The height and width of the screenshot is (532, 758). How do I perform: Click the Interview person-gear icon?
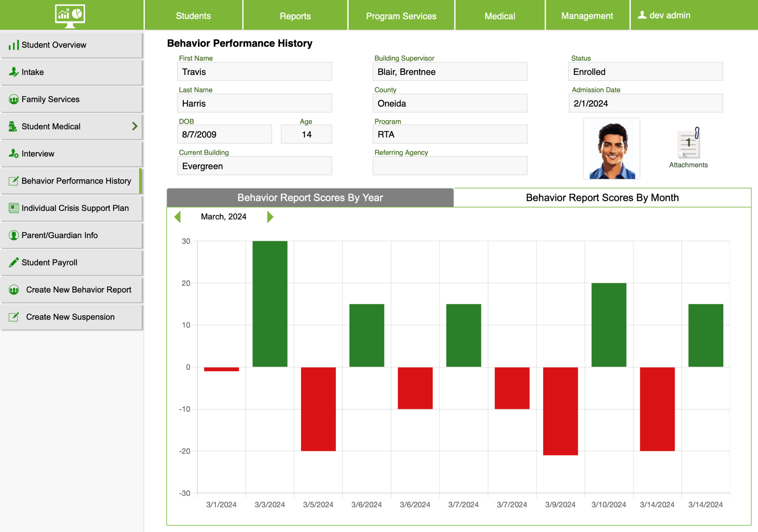coord(14,154)
